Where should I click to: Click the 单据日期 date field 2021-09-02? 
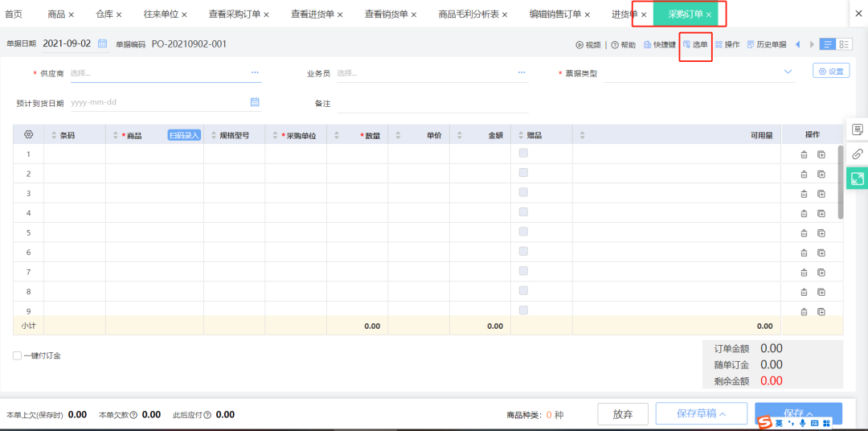coord(67,43)
